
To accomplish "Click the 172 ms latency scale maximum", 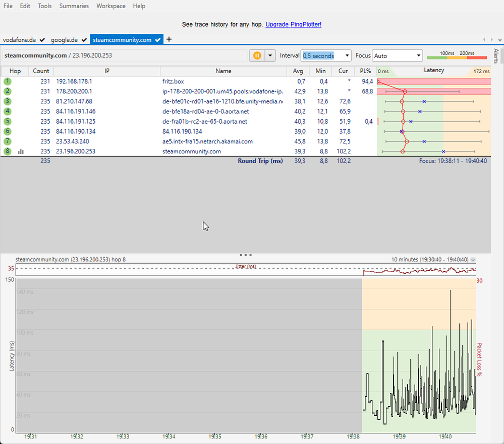I will click(x=481, y=71).
